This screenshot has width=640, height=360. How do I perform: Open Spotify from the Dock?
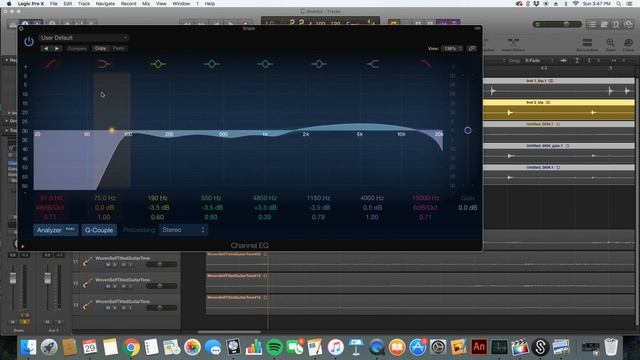[x=274, y=347]
